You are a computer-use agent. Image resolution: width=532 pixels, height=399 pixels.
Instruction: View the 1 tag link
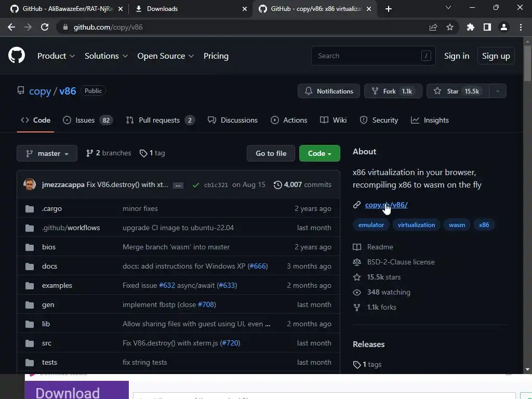coord(152,153)
